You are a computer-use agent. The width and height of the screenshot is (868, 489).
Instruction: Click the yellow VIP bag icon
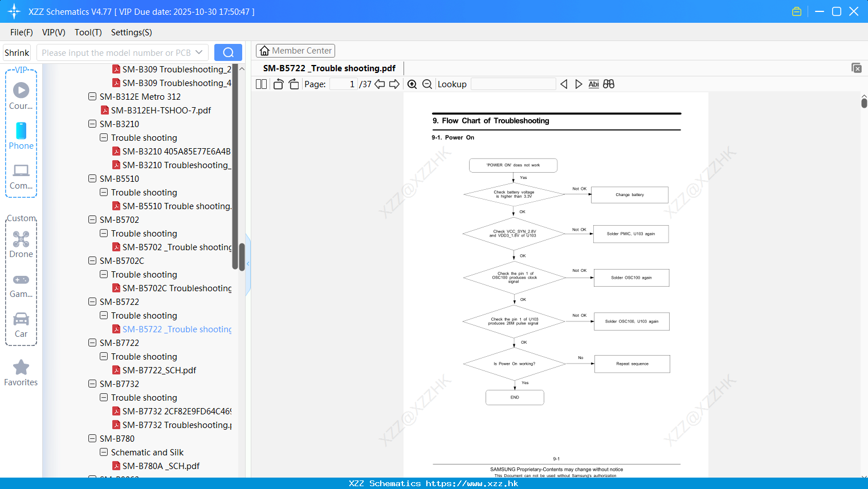click(797, 11)
